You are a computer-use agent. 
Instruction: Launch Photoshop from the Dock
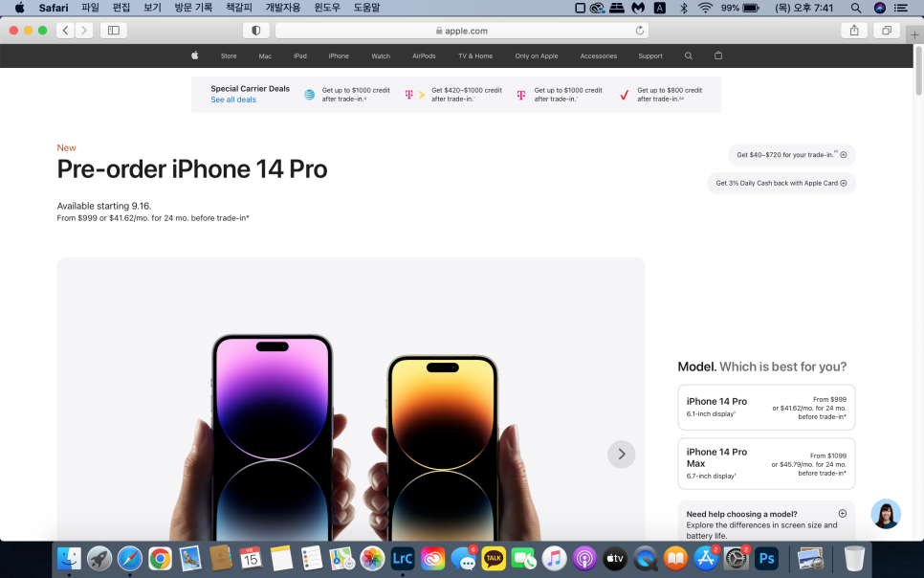767,558
